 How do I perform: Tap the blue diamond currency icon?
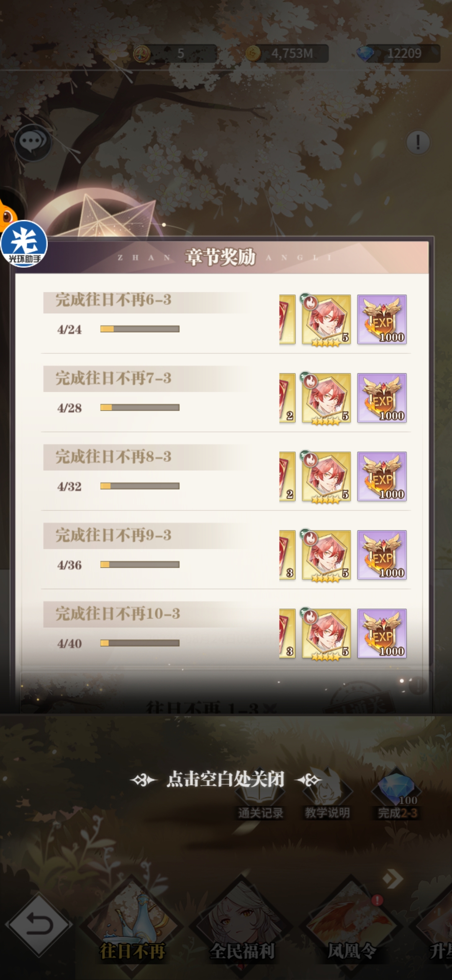click(365, 54)
